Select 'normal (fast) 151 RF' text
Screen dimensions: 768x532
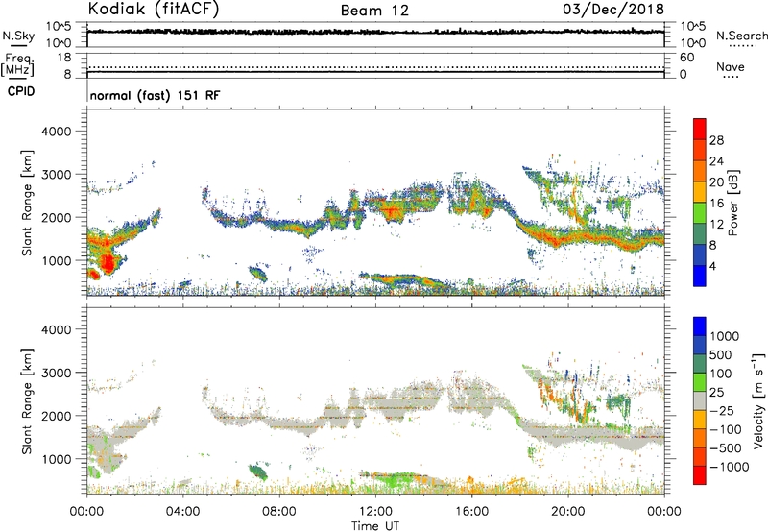(x=155, y=95)
